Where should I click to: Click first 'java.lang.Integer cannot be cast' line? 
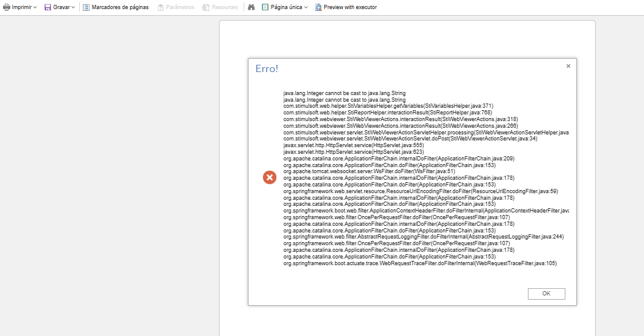coord(344,93)
